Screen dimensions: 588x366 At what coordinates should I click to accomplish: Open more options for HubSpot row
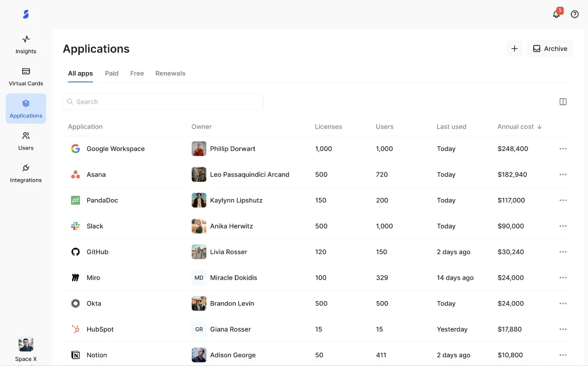pyautogui.click(x=563, y=329)
